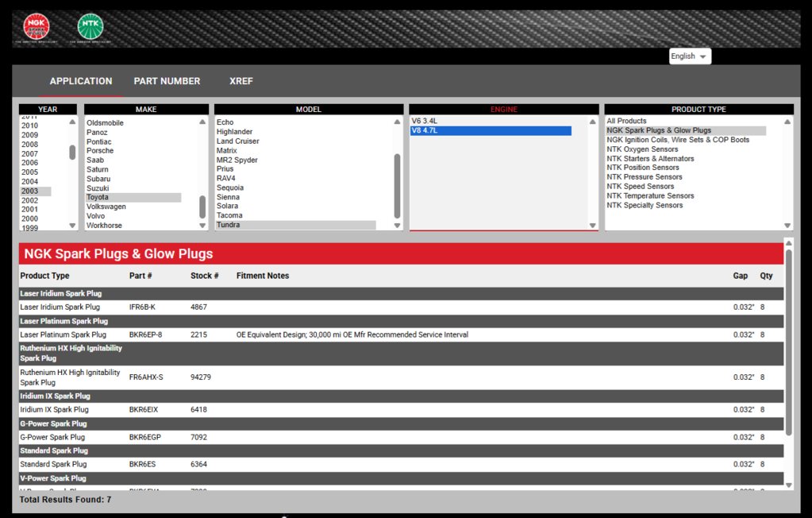
Task: Click part number FR6AHX-S
Action: [x=146, y=377]
